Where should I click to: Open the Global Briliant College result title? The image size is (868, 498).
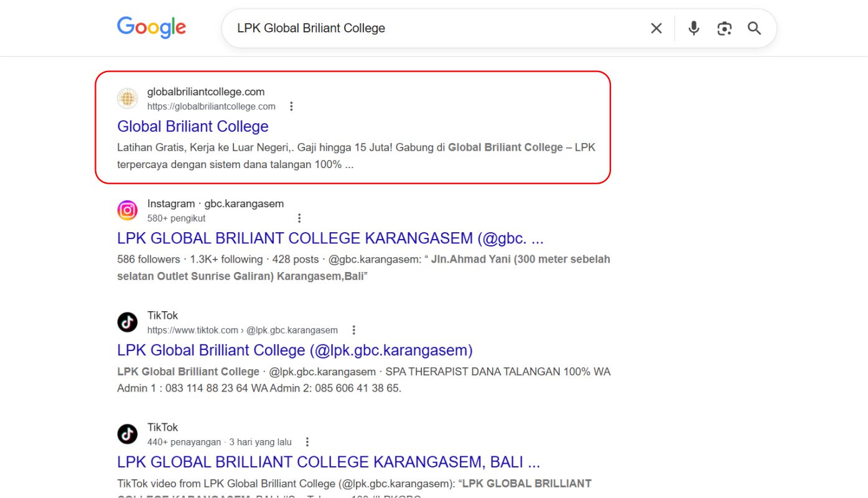[x=193, y=126]
